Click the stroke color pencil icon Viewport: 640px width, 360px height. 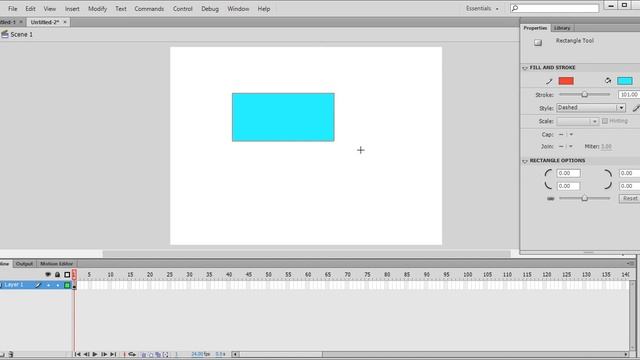coord(549,81)
